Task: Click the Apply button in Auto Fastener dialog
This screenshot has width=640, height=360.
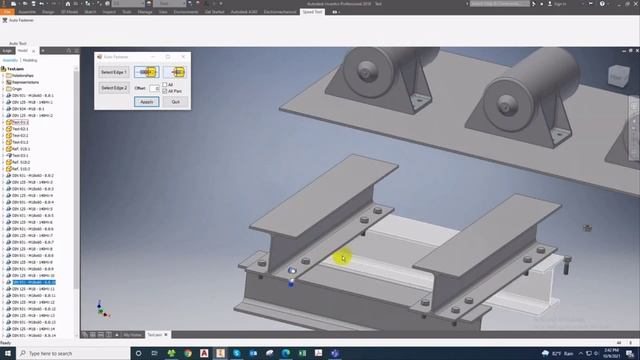Action: [x=147, y=102]
